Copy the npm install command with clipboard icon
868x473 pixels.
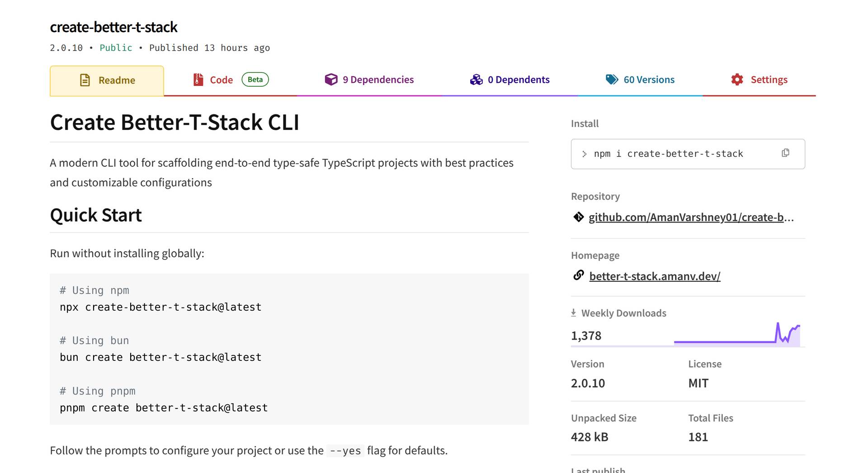point(785,153)
